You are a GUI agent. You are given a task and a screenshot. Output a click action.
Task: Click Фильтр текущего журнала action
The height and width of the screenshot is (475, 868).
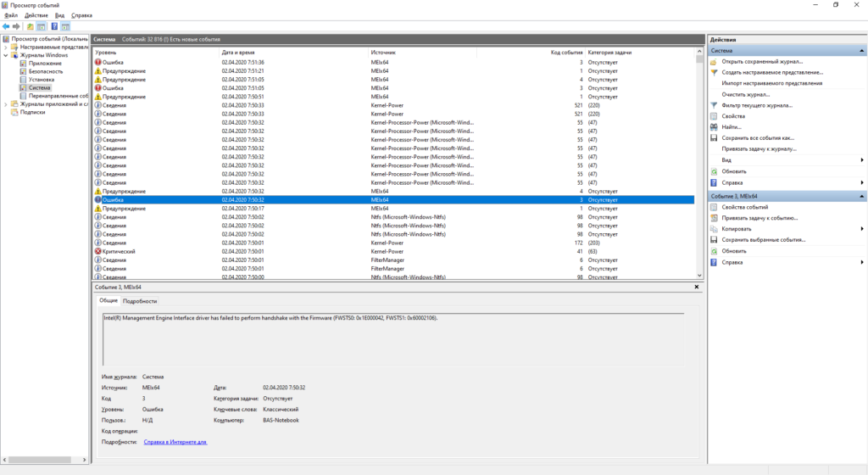coord(757,105)
